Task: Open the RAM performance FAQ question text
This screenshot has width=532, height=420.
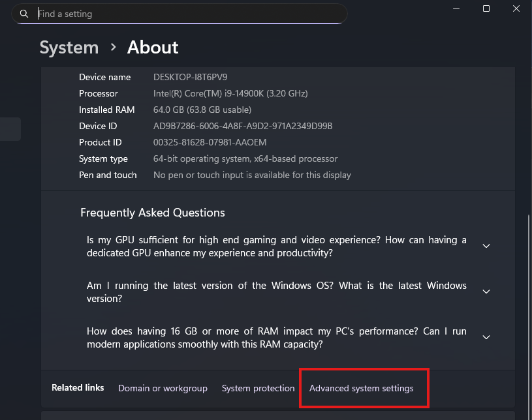Action: pos(277,338)
